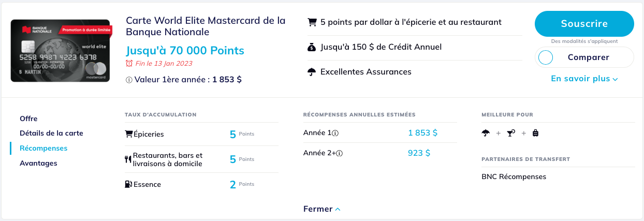The image size is (644, 221).
Task: Click the luggage icon under Meilleure pour
Action: click(535, 133)
